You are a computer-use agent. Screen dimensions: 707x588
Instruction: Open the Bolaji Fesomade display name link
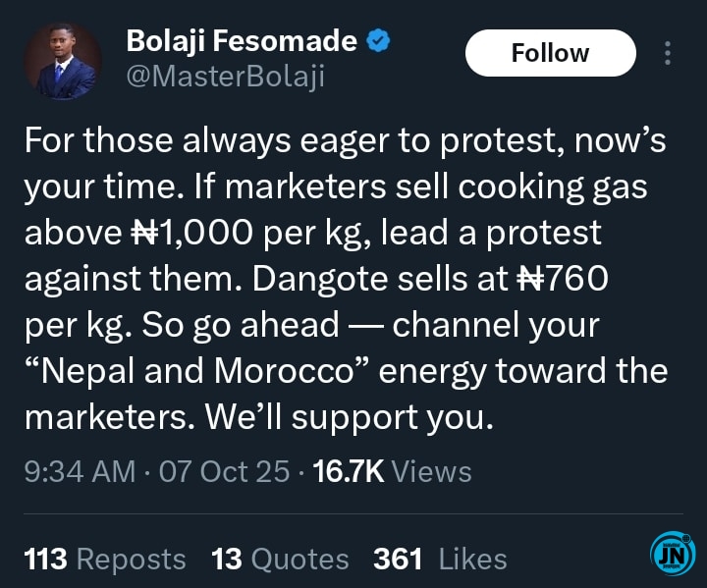click(x=242, y=41)
